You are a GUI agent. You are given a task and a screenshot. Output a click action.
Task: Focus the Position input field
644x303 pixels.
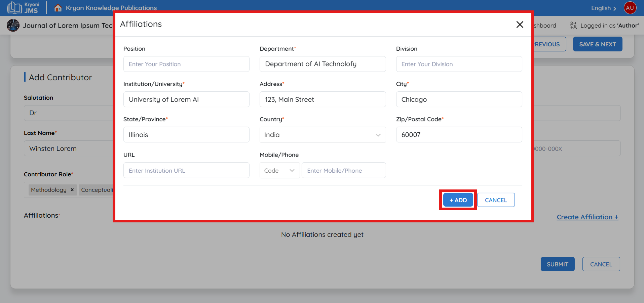186,64
